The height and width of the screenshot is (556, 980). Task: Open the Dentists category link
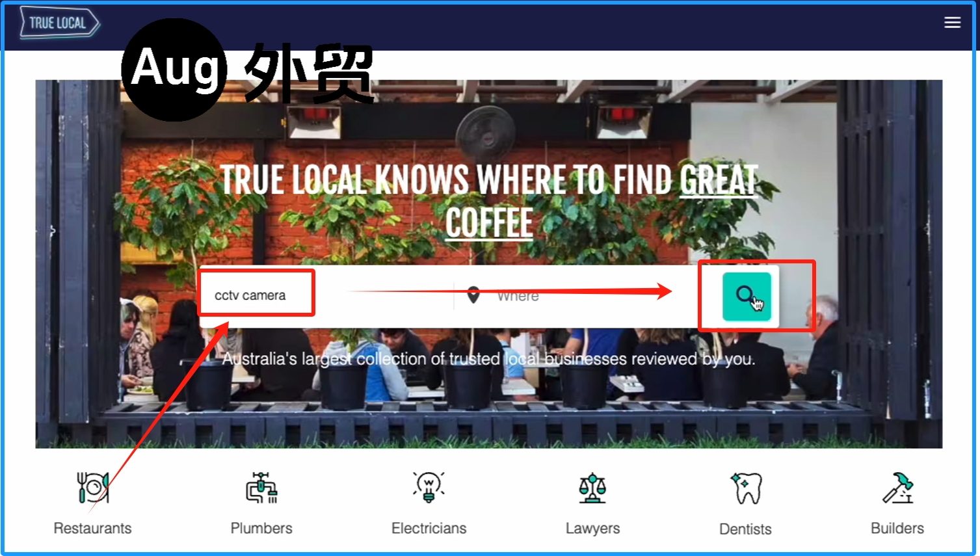745,529
